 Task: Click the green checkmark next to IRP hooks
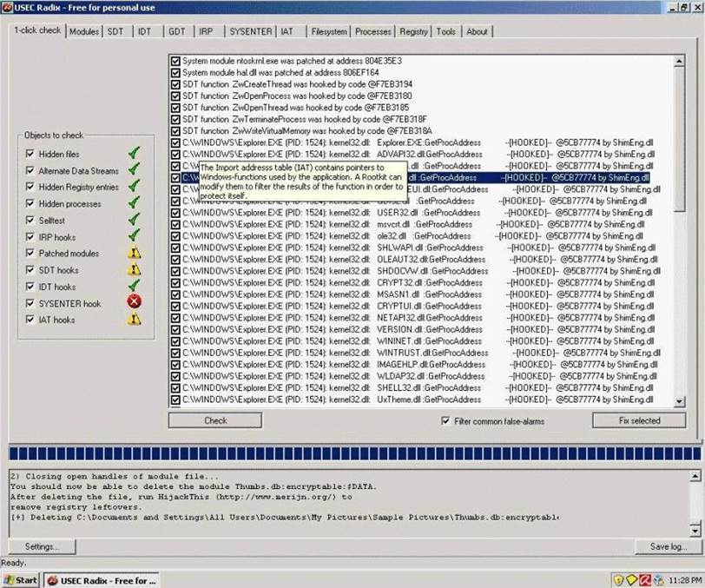point(134,236)
